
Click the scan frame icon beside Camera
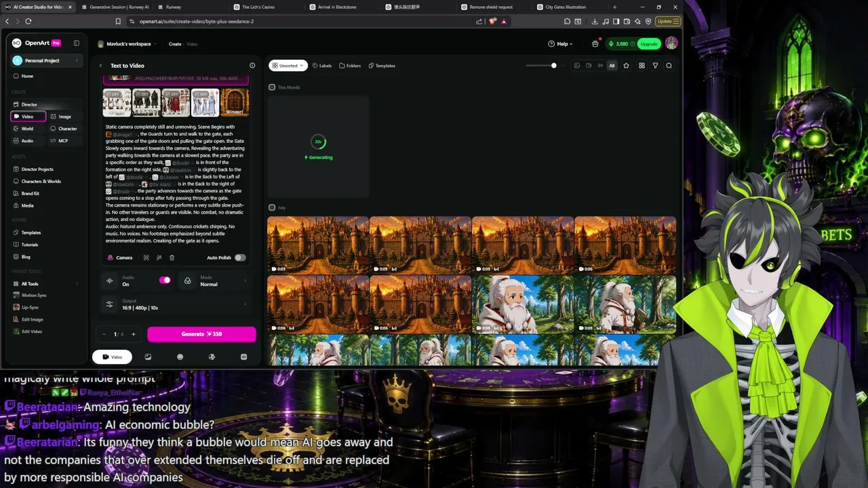[x=146, y=258]
